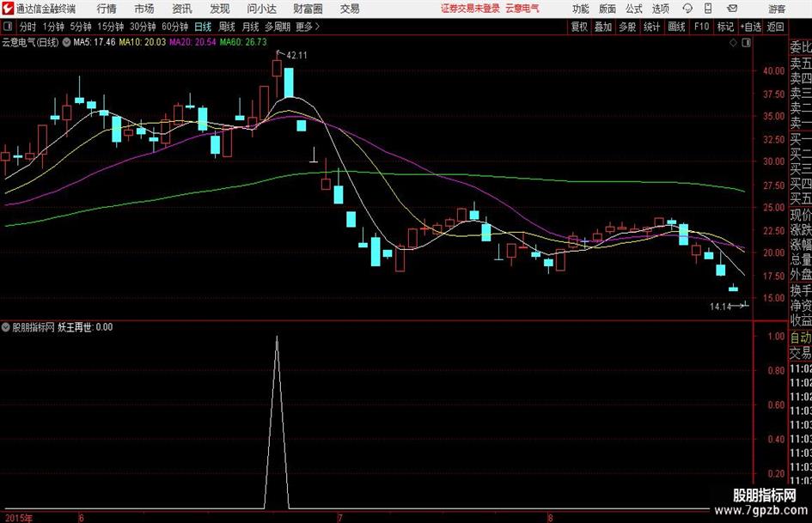
Task: Click the diamond icon above the chart
Action: tap(733, 43)
